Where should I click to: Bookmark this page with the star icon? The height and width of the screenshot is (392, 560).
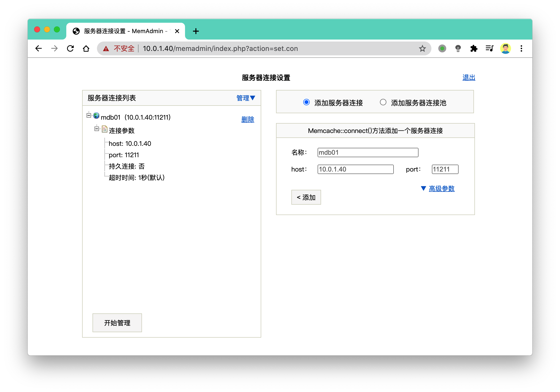pos(422,48)
